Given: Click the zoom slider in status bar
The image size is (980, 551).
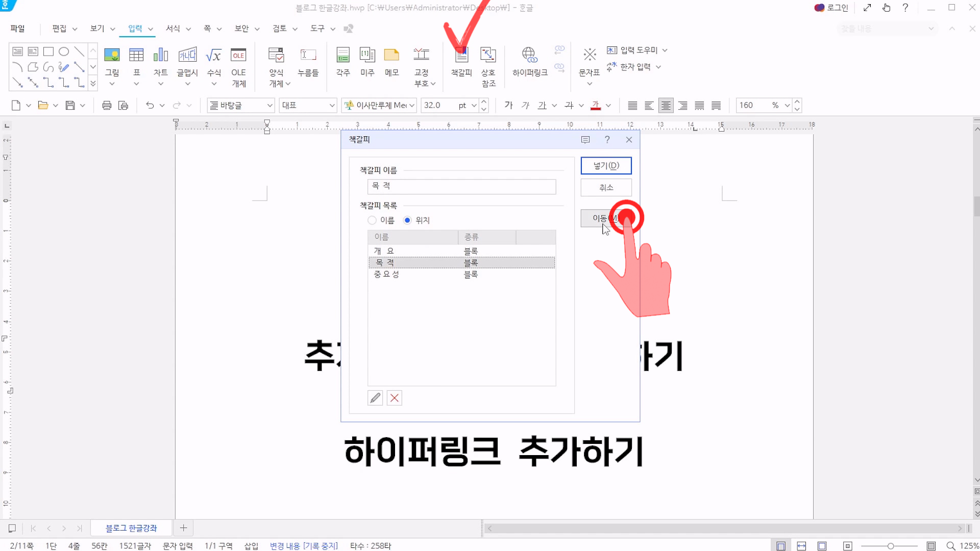Looking at the screenshot, I should tap(890, 546).
